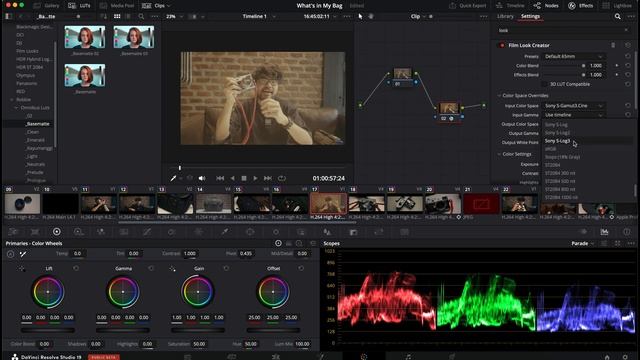Screen dimensions: 640x360
Task: Pick white point for the Gain wheel
Action: pyautogui.click(x=173, y=269)
